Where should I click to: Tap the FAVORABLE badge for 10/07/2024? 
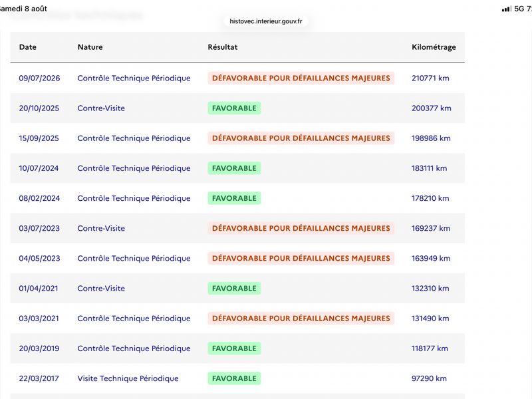tap(234, 168)
